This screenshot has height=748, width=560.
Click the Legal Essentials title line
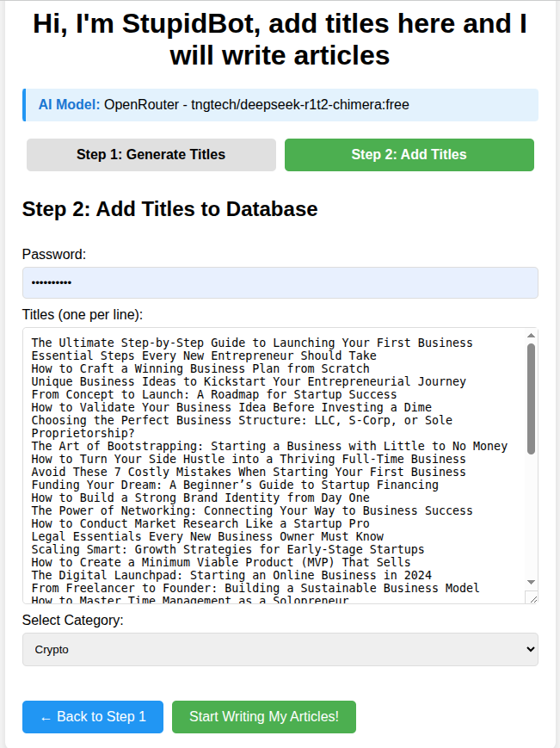tap(206, 536)
